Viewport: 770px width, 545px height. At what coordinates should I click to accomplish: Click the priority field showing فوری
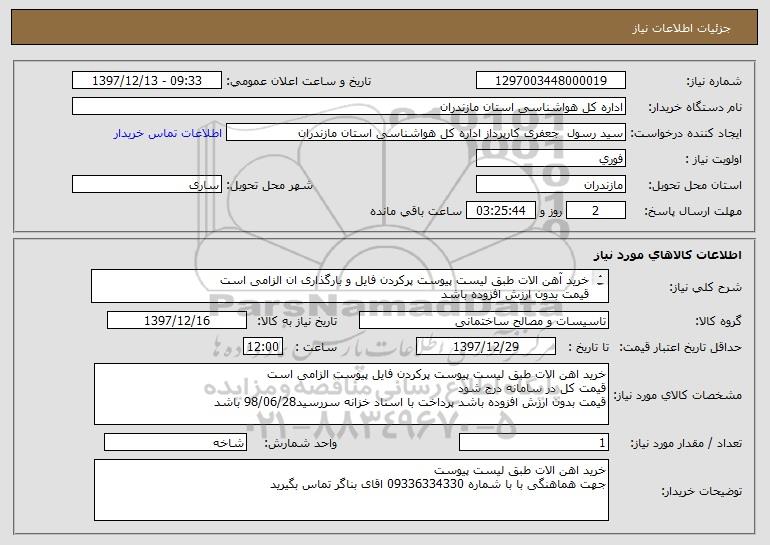(550, 159)
